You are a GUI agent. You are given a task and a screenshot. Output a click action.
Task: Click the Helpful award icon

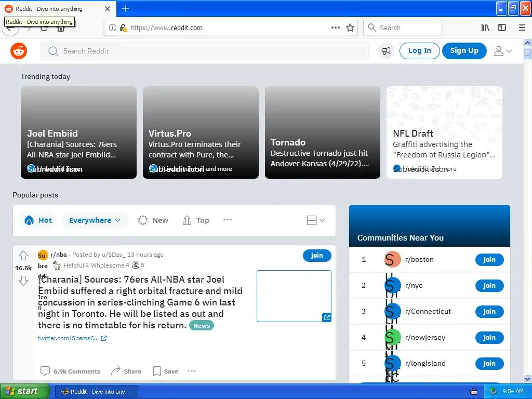pyautogui.click(x=57, y=265)
